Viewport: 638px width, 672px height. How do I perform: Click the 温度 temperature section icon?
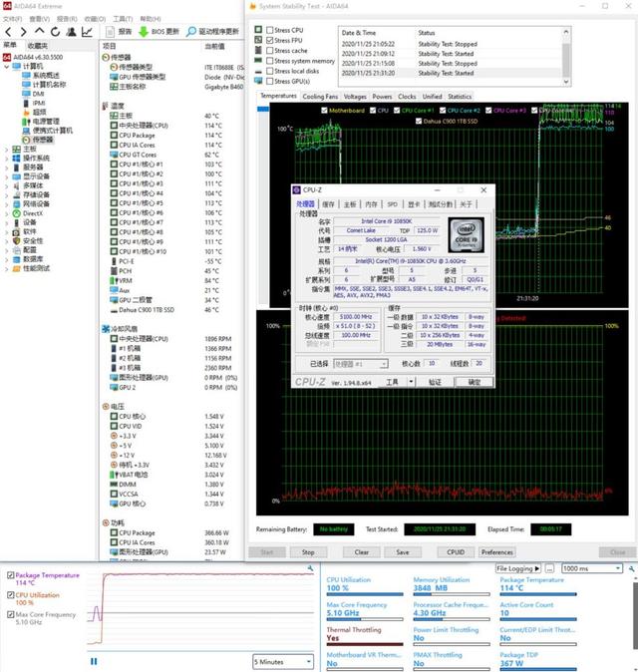(105, 106)
